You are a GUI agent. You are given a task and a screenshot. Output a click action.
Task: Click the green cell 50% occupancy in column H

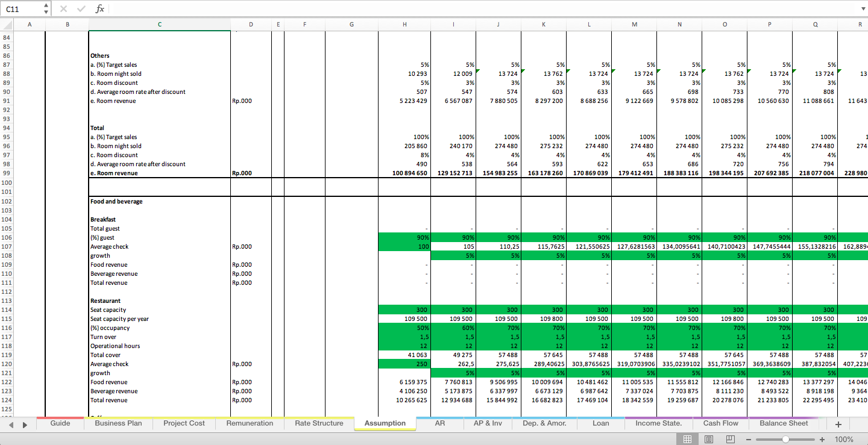tap(404, 328)
